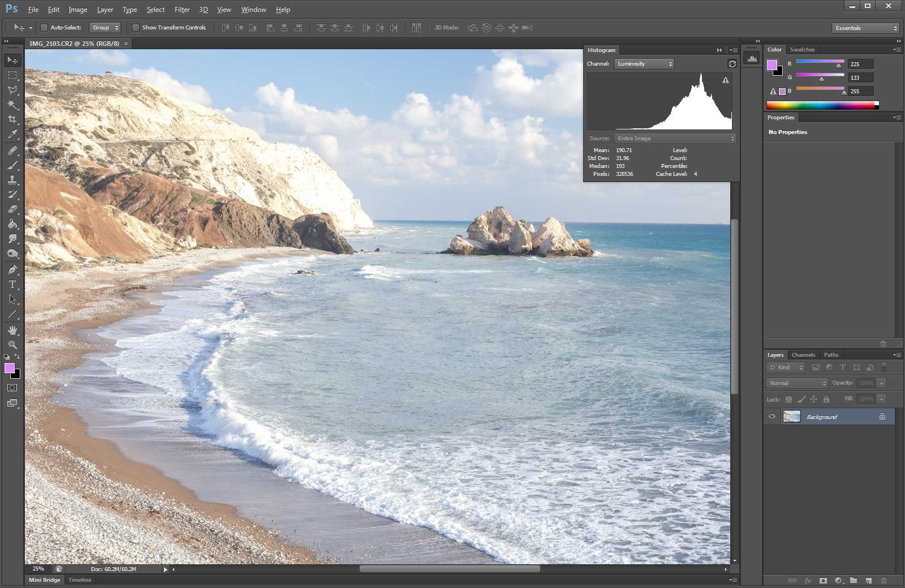Open the Mini Bridge panel

(44, 580)
